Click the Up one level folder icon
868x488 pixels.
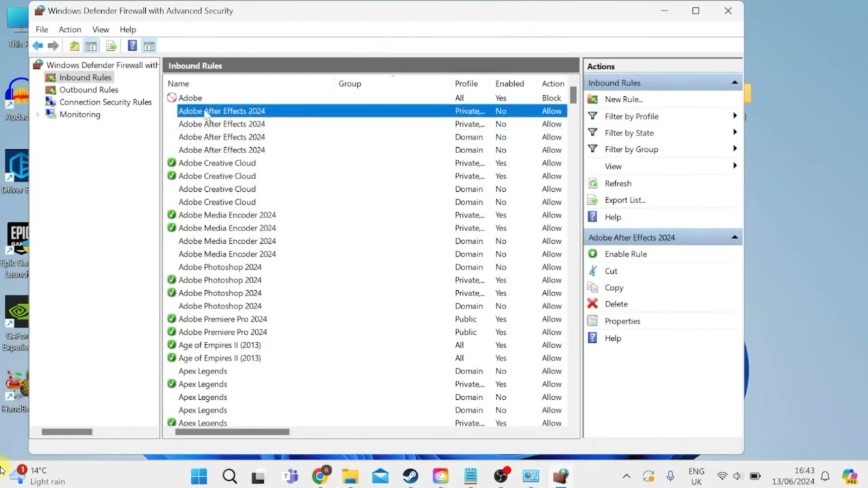(x=75, y=46)
